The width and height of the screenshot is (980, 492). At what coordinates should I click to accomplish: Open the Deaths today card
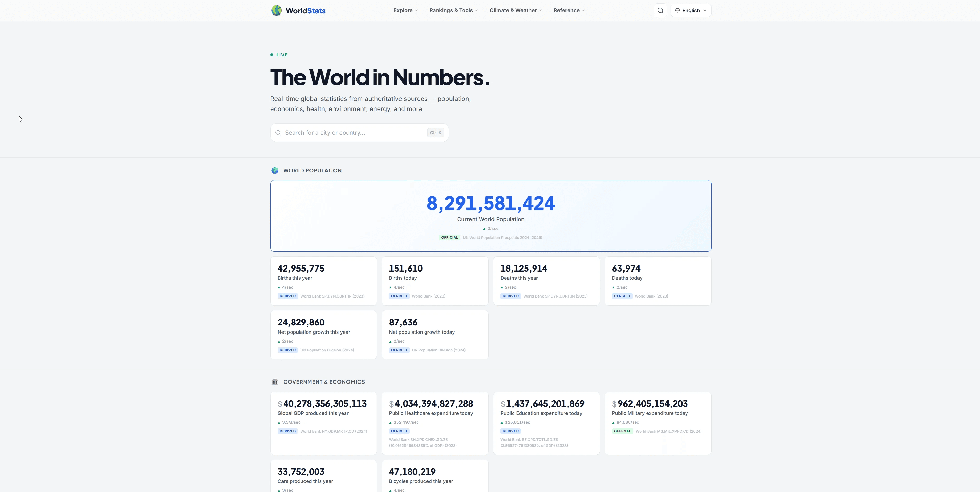[658, 281]
